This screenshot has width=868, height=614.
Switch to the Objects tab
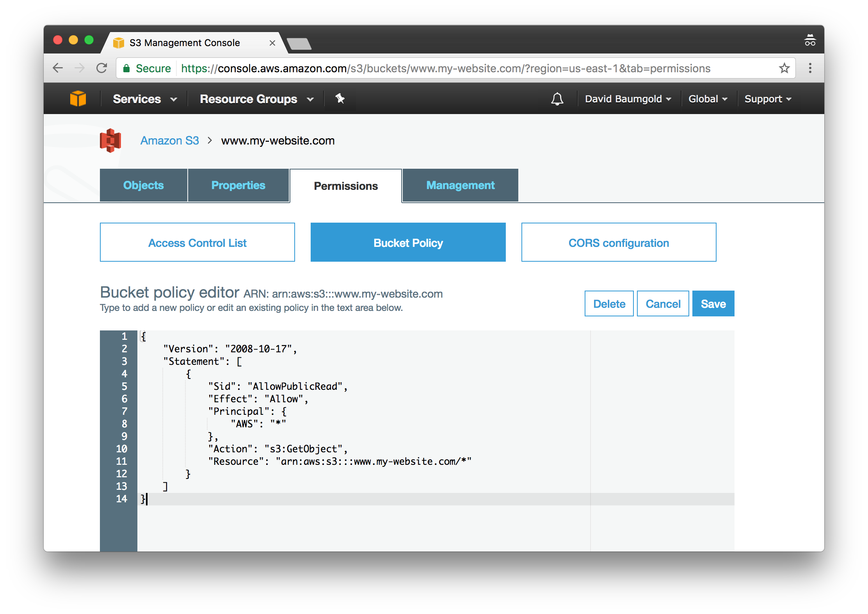144,185
